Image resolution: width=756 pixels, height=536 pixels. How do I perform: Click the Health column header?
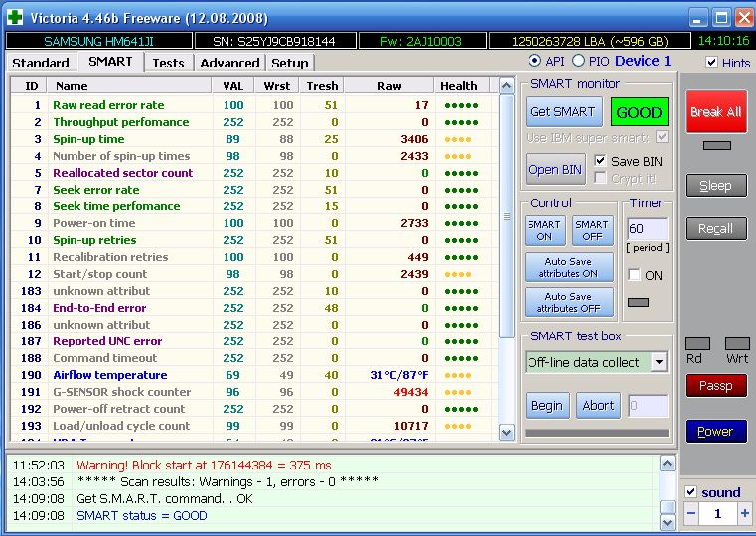pyautogui.click(x=461, y=86)
